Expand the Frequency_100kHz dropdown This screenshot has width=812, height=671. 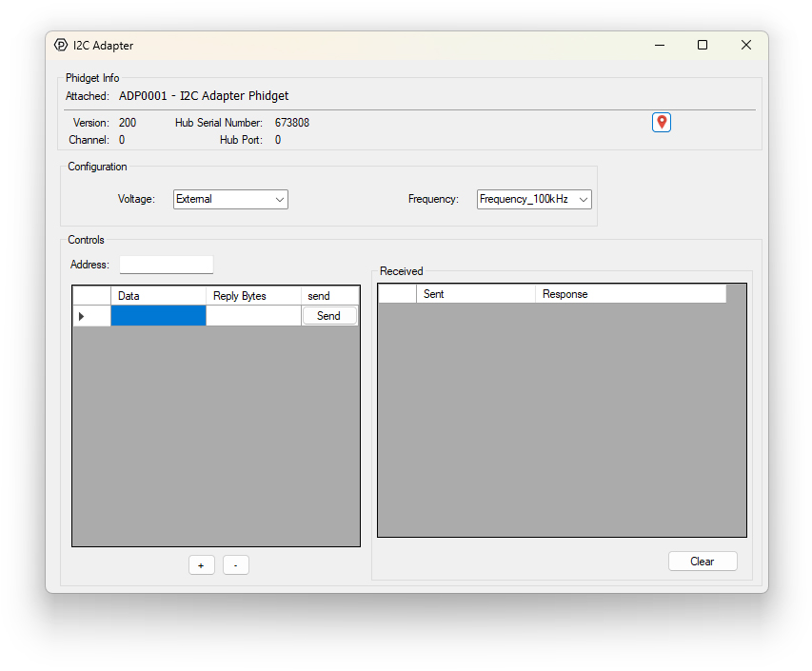click(x=534, y=199)
